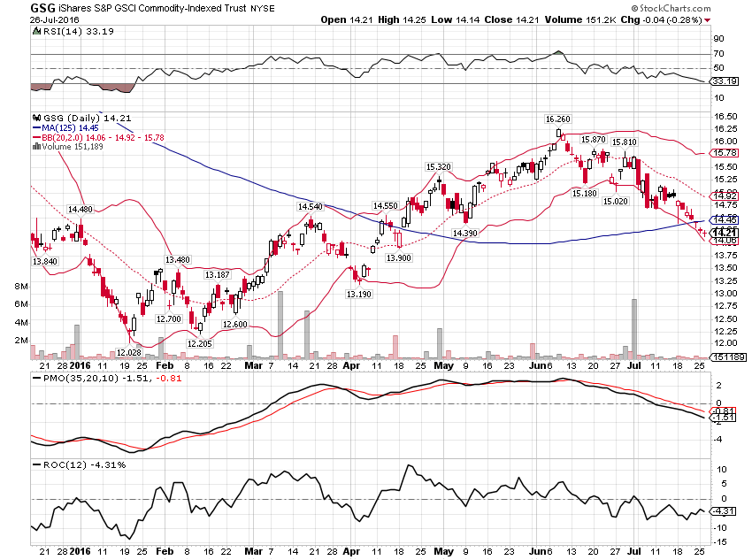Click the 'High 14.25' header value
752x560 pixels.
click(402, 19)
